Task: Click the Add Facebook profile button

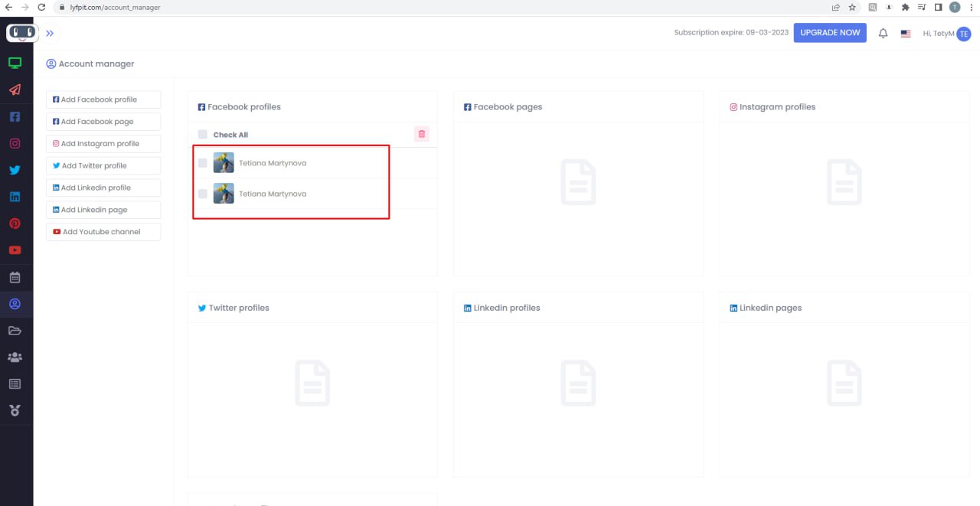Action: click(103, 100)
